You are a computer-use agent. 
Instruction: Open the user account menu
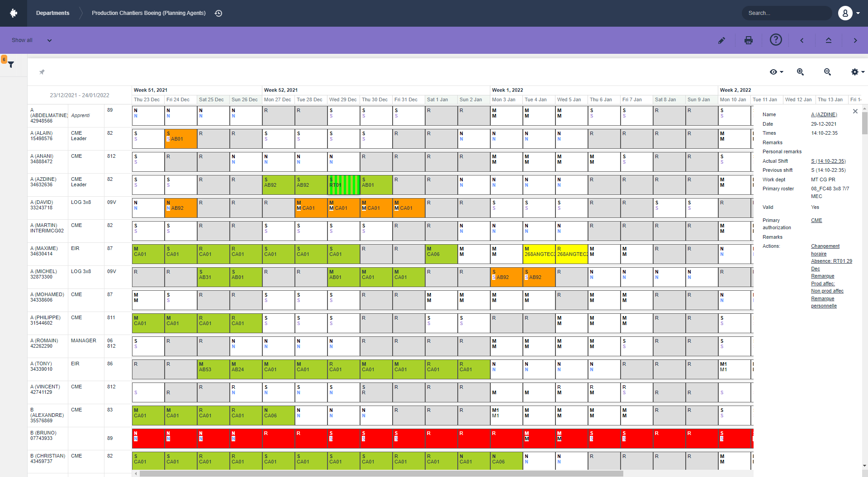(x=849, y=13)
